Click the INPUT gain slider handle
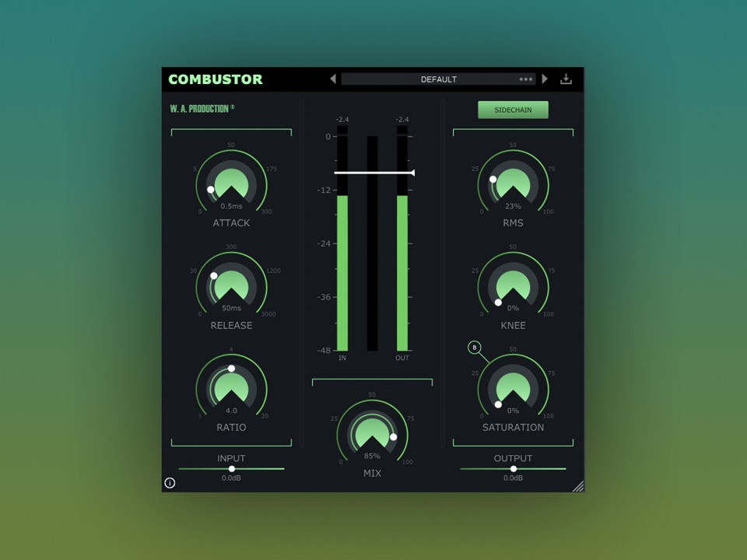747x560 pixels. point(232,469)
